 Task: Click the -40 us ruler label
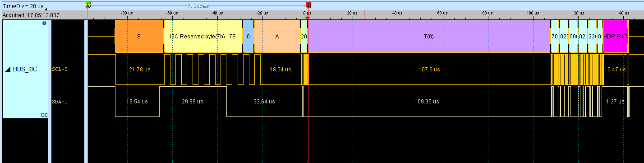tap(217, 13)
